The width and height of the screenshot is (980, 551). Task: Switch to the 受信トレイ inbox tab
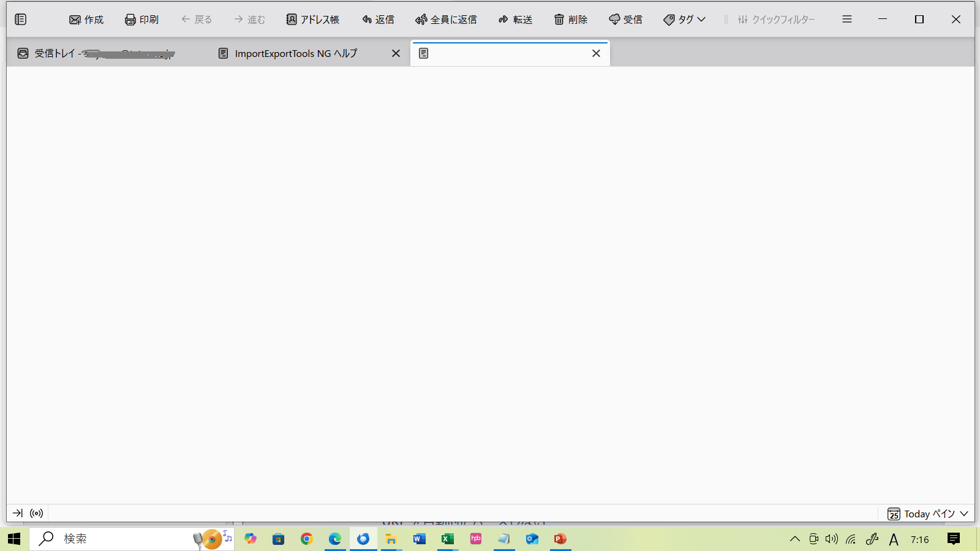[98, 54]
